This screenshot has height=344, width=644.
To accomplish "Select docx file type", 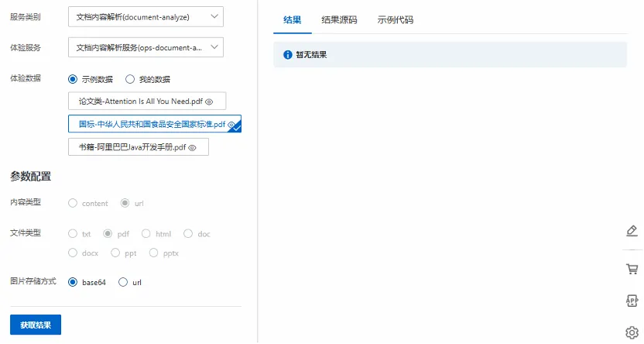I will (73, 253).
